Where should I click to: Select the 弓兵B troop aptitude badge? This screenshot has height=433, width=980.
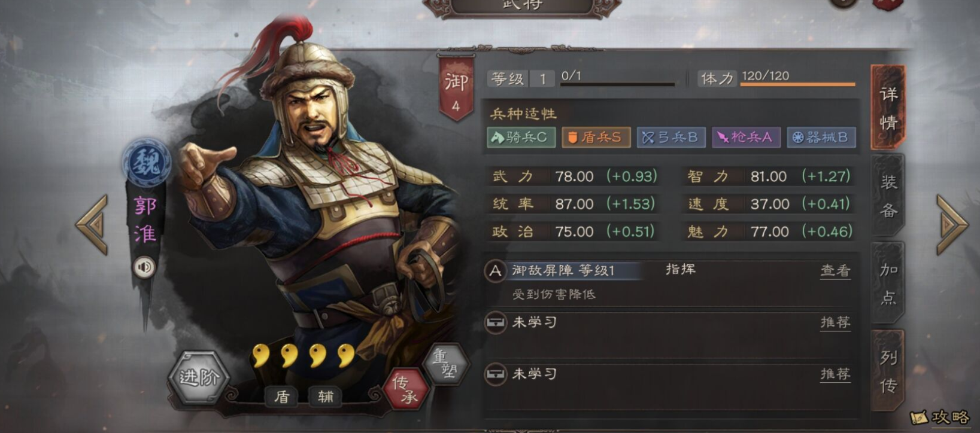[x=671, y=138]
